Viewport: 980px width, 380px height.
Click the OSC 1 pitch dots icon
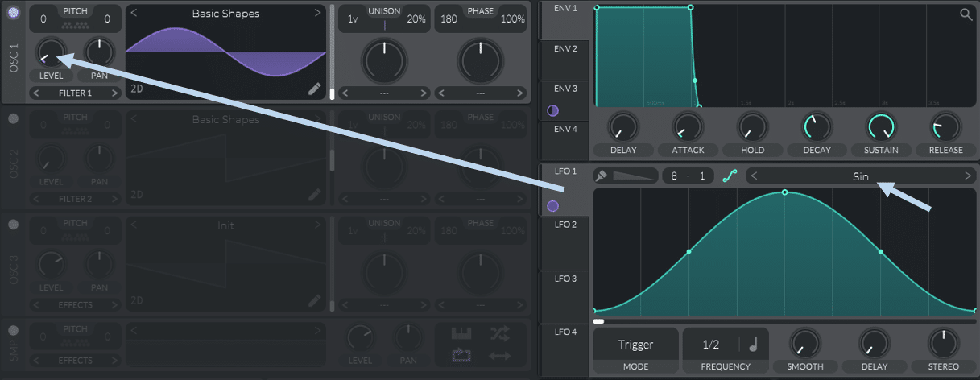75,25
